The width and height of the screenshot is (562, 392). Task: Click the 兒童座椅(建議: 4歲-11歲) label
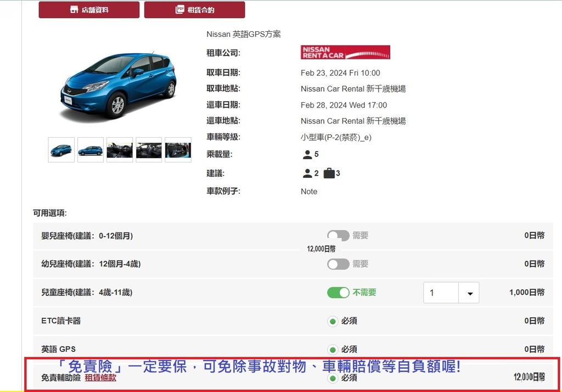coord(87,293)
